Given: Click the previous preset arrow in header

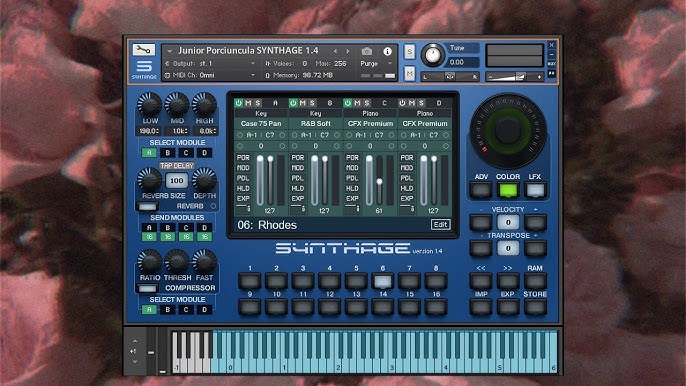Looking at the screenshot, I should pyautogui.click(x=336, y=51).
